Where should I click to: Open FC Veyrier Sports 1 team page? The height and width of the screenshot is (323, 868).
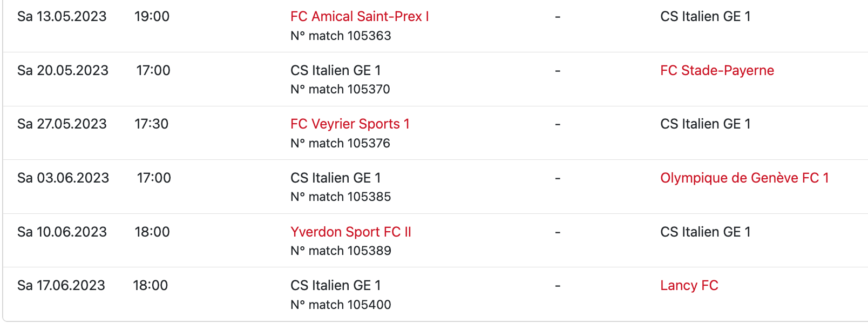pos(350,124)
